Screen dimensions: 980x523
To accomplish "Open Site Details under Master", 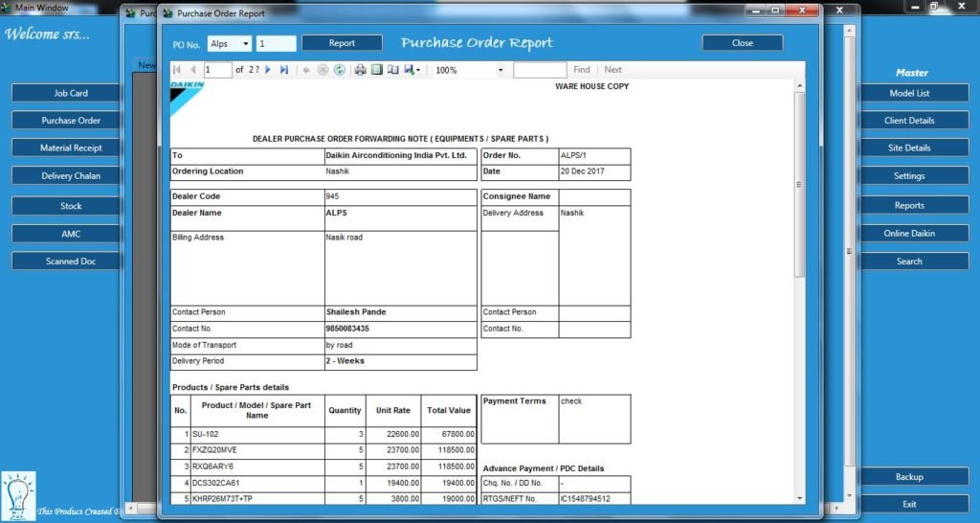I will [914, 148].
